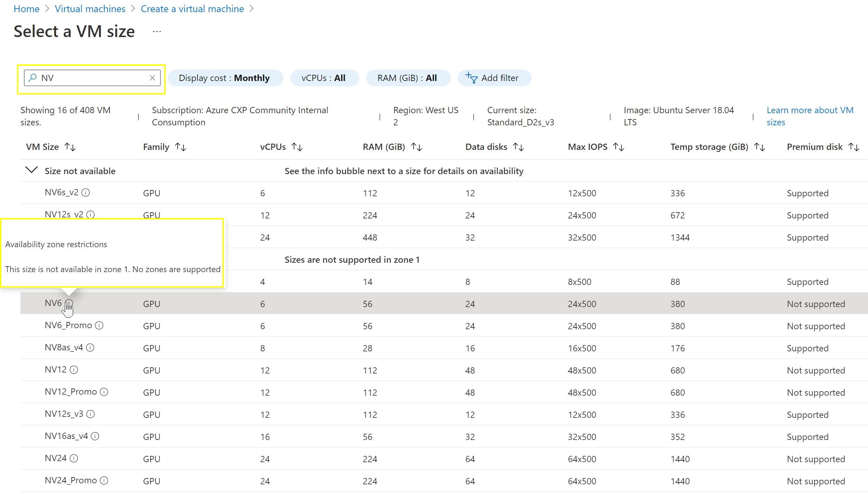868x494 pixels.
Task: Click the info icon next to NV8as_v4
Action: pyautogui.click(x=90, y=347)
